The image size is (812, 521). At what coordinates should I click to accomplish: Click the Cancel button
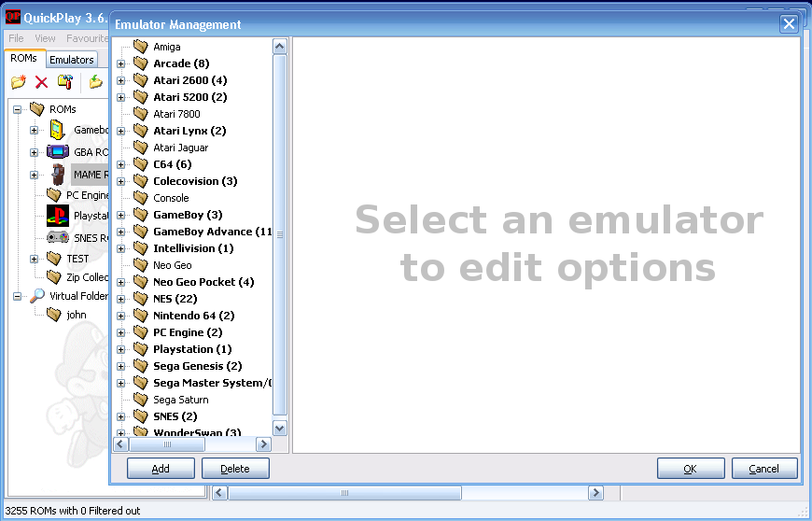(x=763, y=468)
